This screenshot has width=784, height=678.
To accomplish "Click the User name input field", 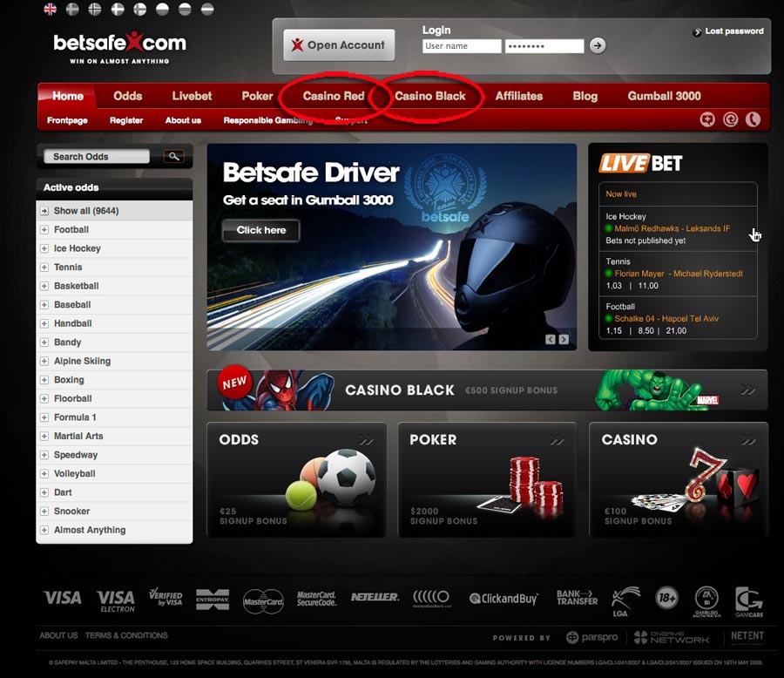I will point(461,46).
